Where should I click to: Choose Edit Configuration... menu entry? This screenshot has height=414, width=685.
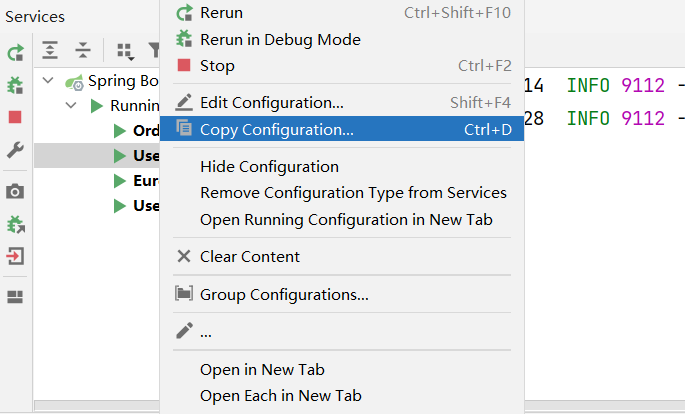point(271,102)
